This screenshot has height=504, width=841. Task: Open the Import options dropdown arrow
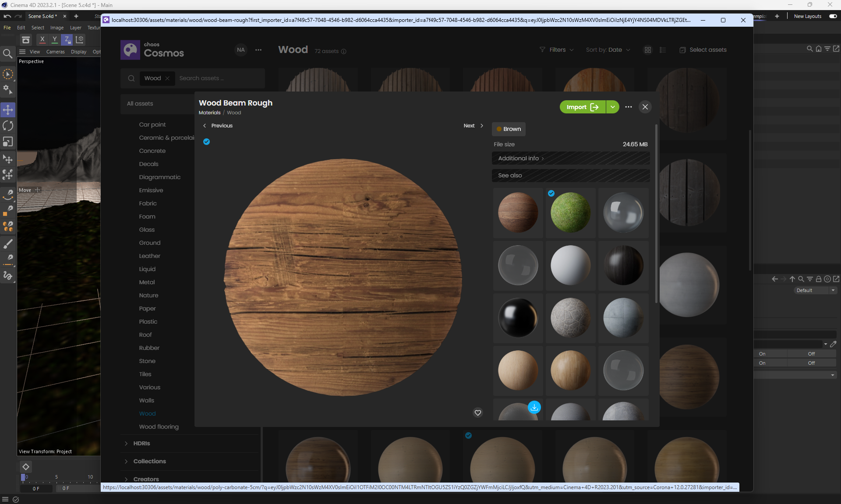point(613,107)
